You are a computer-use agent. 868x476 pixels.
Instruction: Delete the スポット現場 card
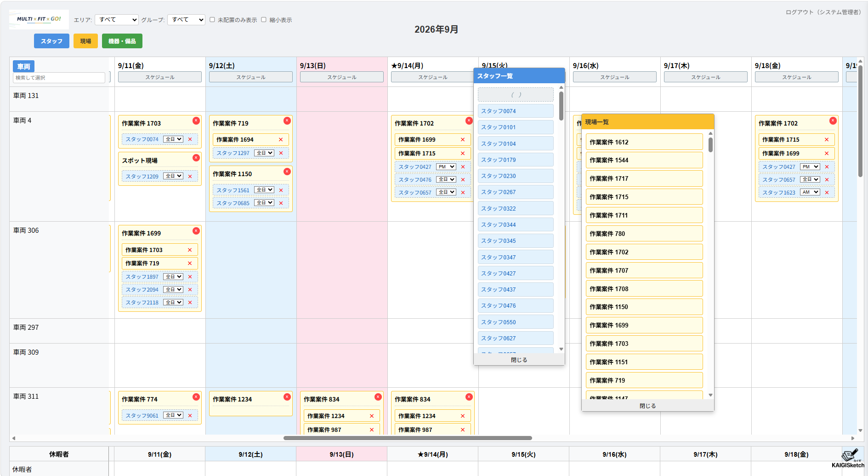(x=196, y=158)
